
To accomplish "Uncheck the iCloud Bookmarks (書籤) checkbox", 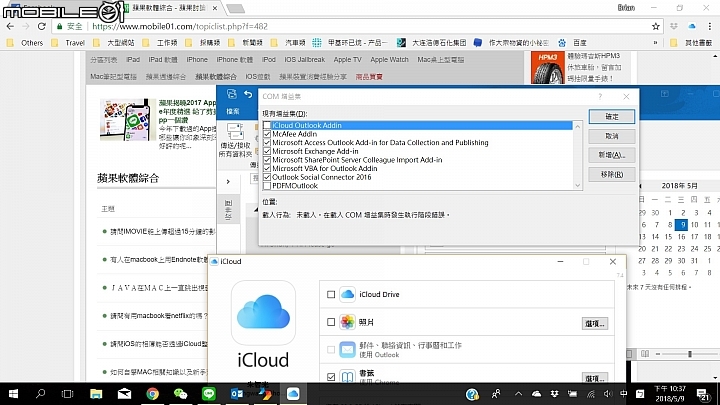I will pos(331,377).
